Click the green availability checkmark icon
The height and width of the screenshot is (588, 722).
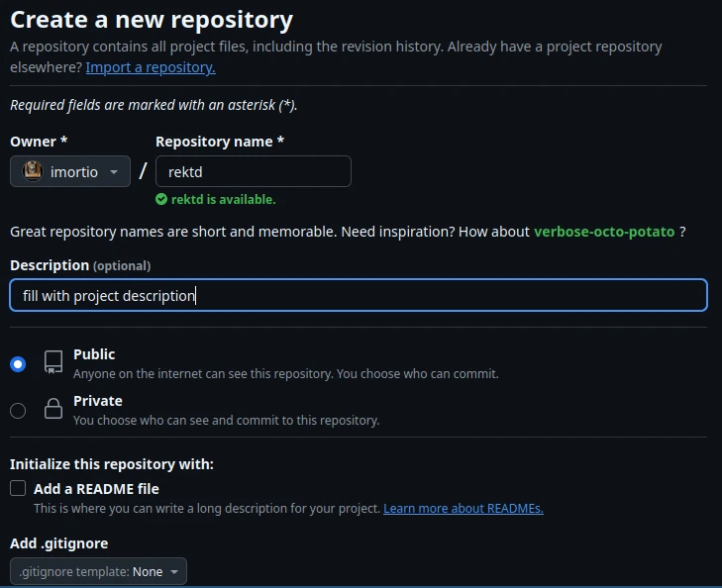(x=161, y=199)
